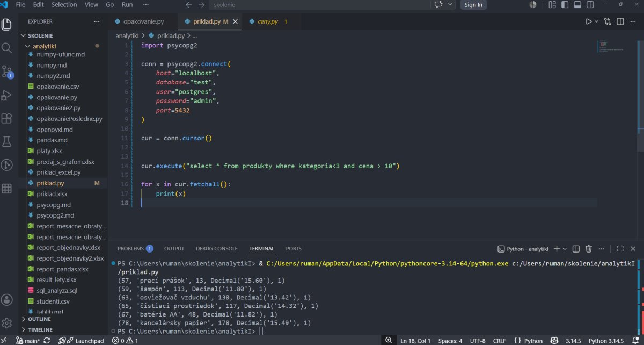Show errors and warnings count in status bar
The image size is (644, 345).
[x=125, y=341]
